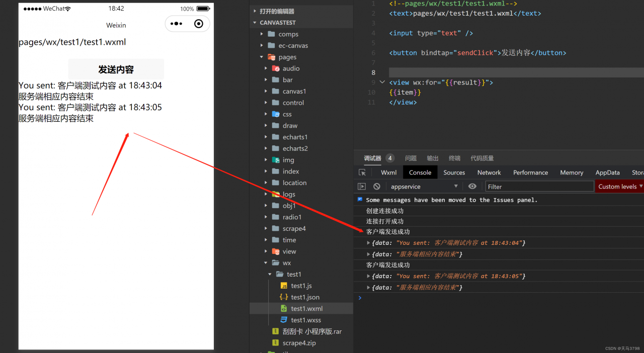644x353 pixels.
Task: Switch to the Console tab
Action: pyautogui.click(x=420, y=172)
